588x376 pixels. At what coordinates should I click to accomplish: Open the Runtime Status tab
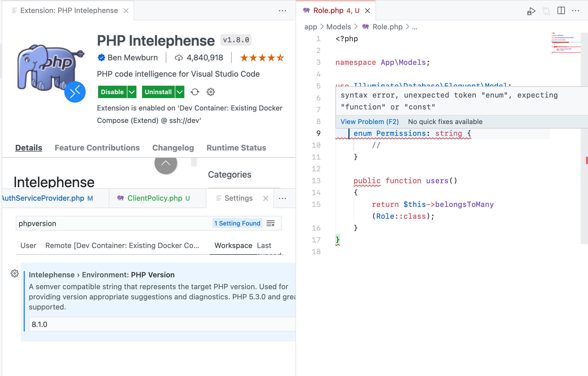tap(236, 148)
